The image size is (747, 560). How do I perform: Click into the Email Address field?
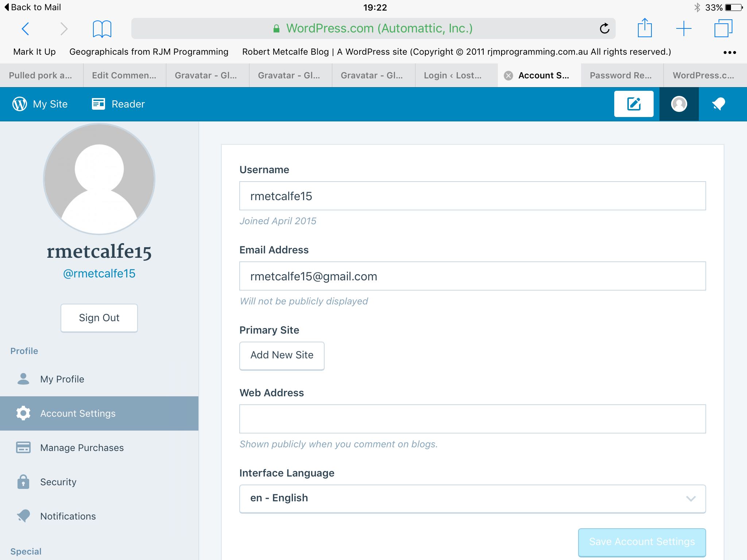tap(472, 276)
